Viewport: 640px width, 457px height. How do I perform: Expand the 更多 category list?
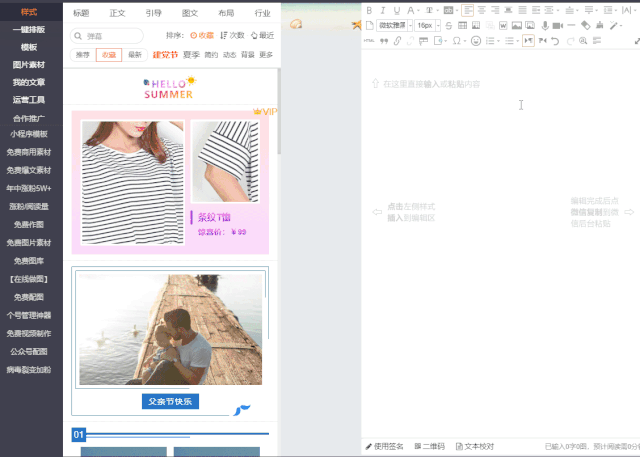(266, 55)
